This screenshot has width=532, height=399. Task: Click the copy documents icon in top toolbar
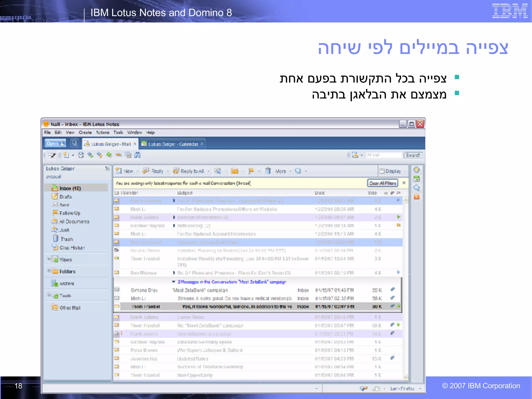(128, 155)
